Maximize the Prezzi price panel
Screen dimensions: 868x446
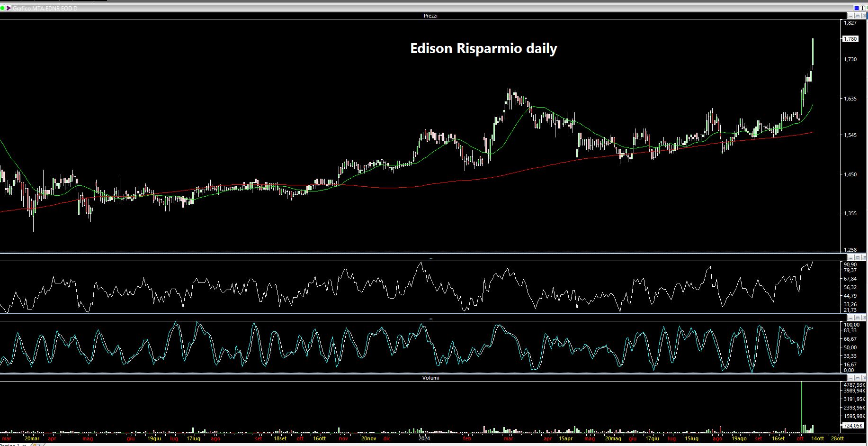point(858,16)
